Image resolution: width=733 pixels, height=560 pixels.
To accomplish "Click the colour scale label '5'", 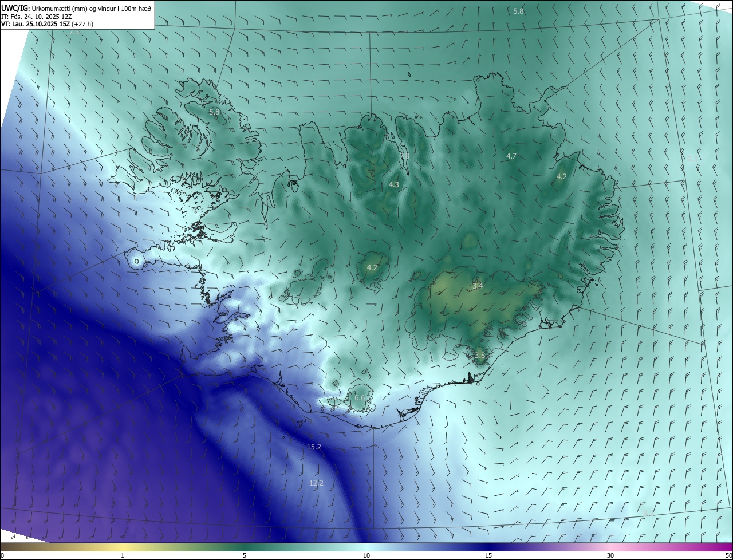I will [245, 555].
